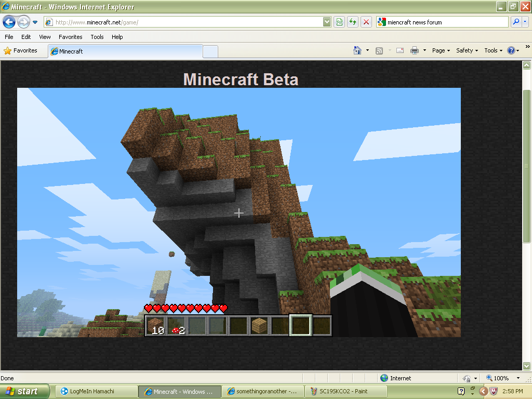The height and width of the screenshot is (399, 532).
Task: Open the Windows Start button
Action: pyautogui.click(x=24, y=391)
